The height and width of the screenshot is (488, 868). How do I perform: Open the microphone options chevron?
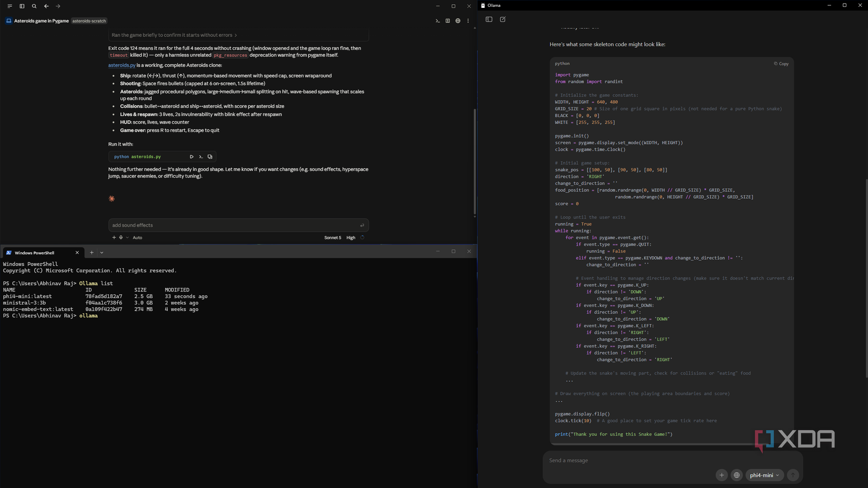[127, 238]
